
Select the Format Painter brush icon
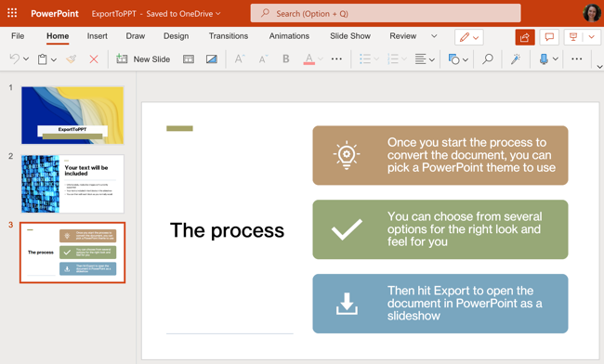pyautogui.click(x=72, y=58)
